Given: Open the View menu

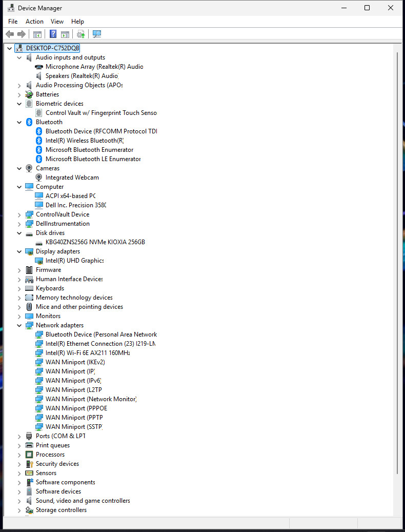Looking at the screenshot, I should click(x=57, y=22).
